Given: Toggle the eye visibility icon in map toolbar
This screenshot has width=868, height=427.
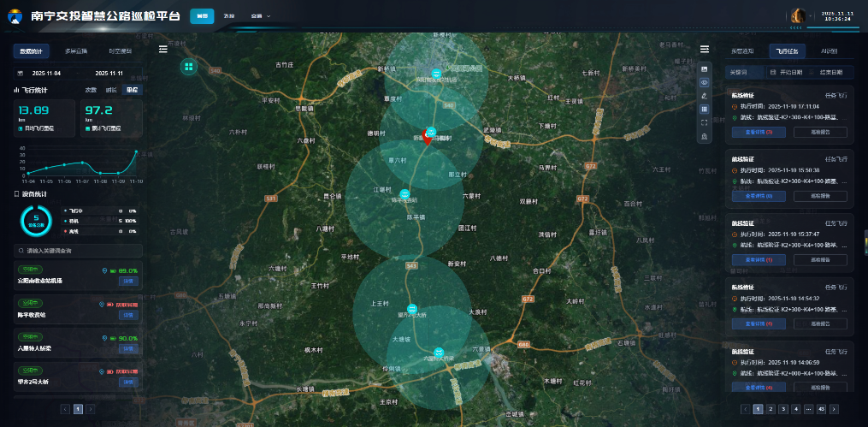Looking at the screenshot, I should click(x=705, y=82).
